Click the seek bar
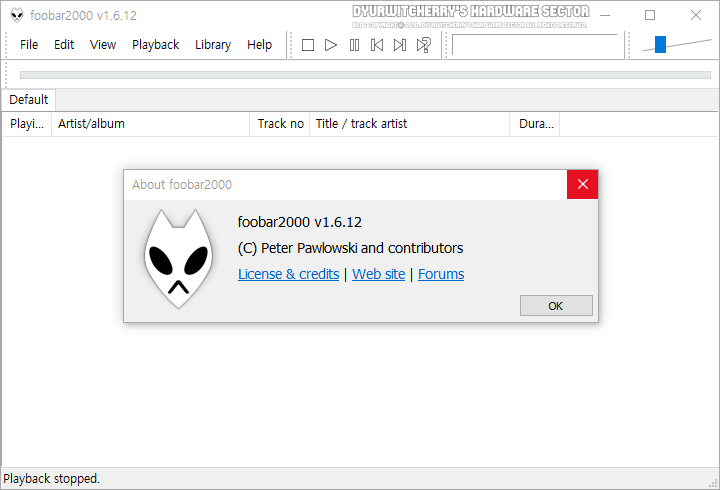720x490 pixels. pyautogui.click(x=365, y=75)
